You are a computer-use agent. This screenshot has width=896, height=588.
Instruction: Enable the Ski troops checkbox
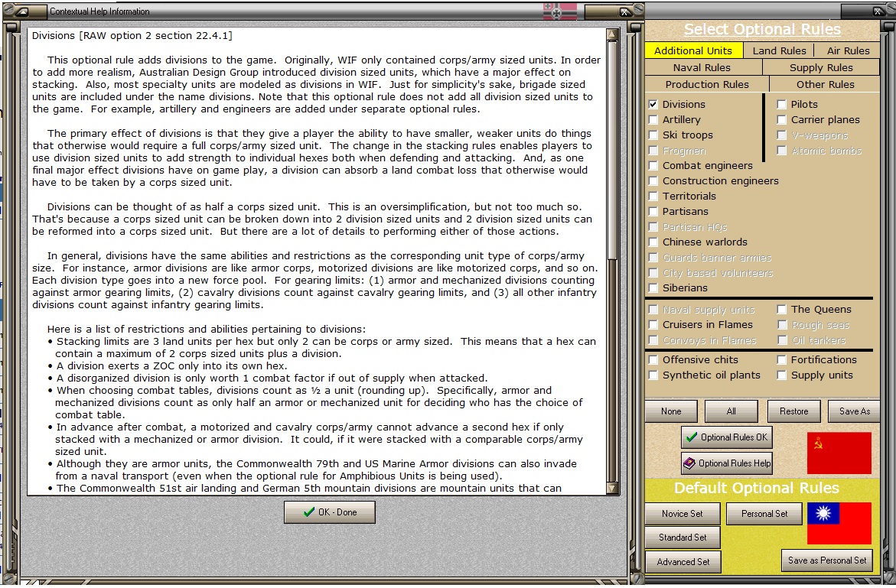[x=653, y=135]
